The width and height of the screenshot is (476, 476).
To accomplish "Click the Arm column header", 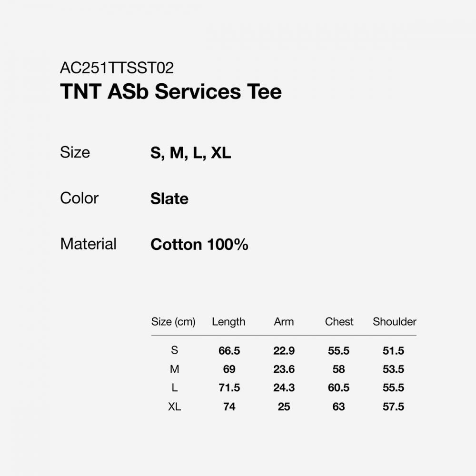I will 284,322.
